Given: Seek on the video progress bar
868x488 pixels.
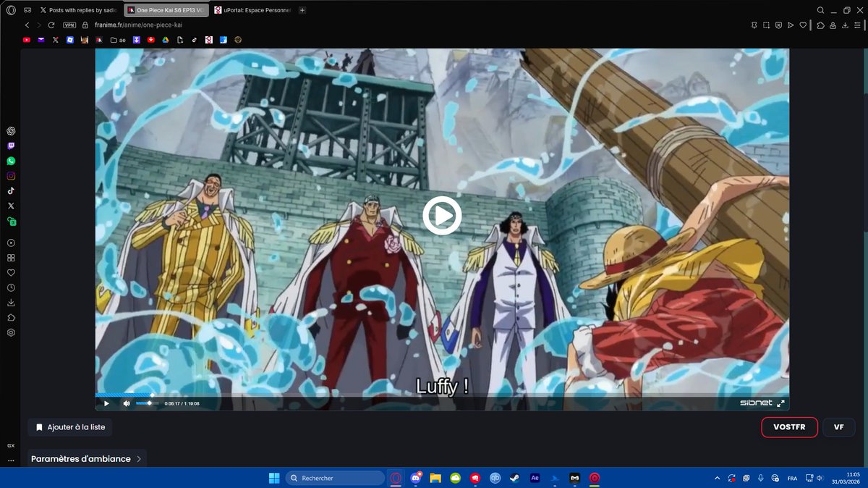Looking at the screenshot, I should tap(442, 395).
